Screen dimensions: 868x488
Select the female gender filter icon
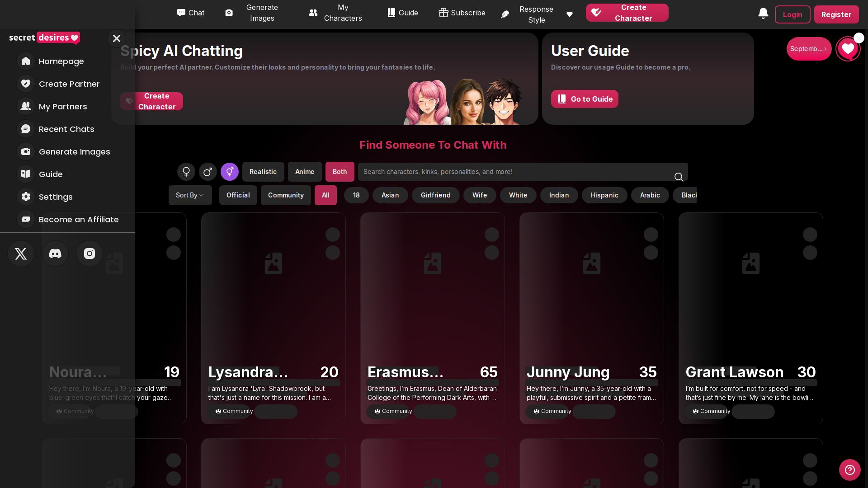pyautogui.click(x=186, y=172)
